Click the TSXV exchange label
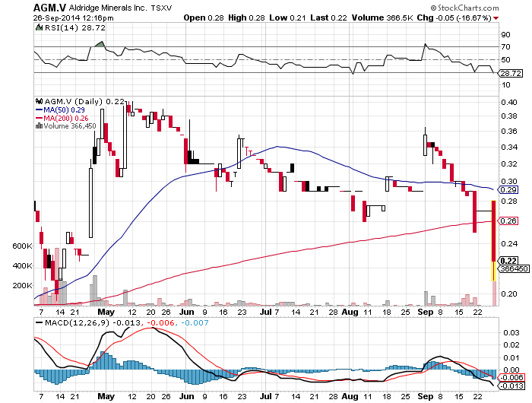Image resolution: width=532 pixels, height=403 pixels. (x=161, y=8)
